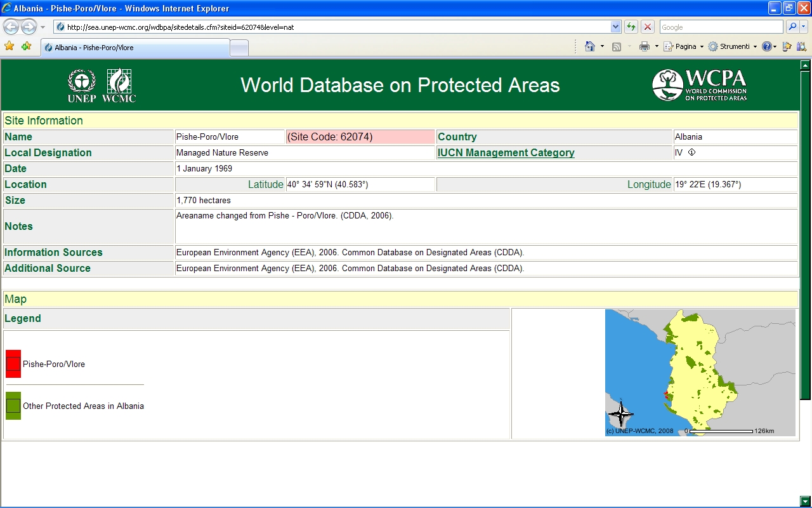Click Add to Favorites icon
Screen dimensions: 812x508
[26, 46]
